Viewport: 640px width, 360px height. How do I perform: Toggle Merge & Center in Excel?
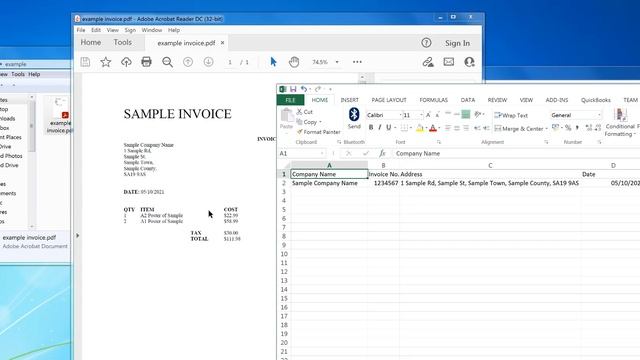519,129
